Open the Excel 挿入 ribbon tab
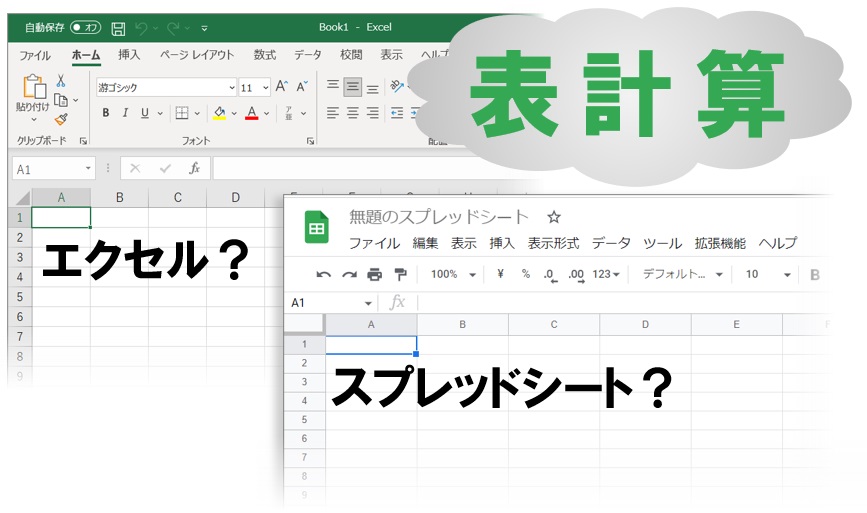The height and width of the screenshot is (513, 867). tap(129, 55)
